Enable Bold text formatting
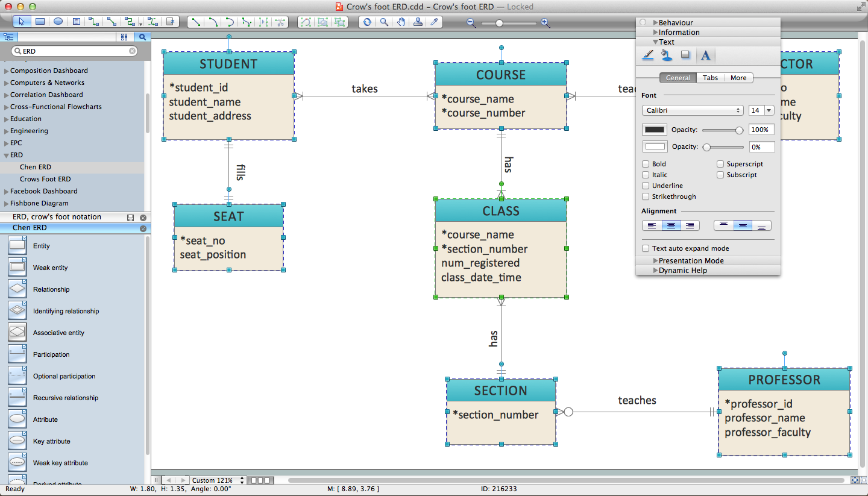The width and height of the screenshot is (868, 496). 645,163
